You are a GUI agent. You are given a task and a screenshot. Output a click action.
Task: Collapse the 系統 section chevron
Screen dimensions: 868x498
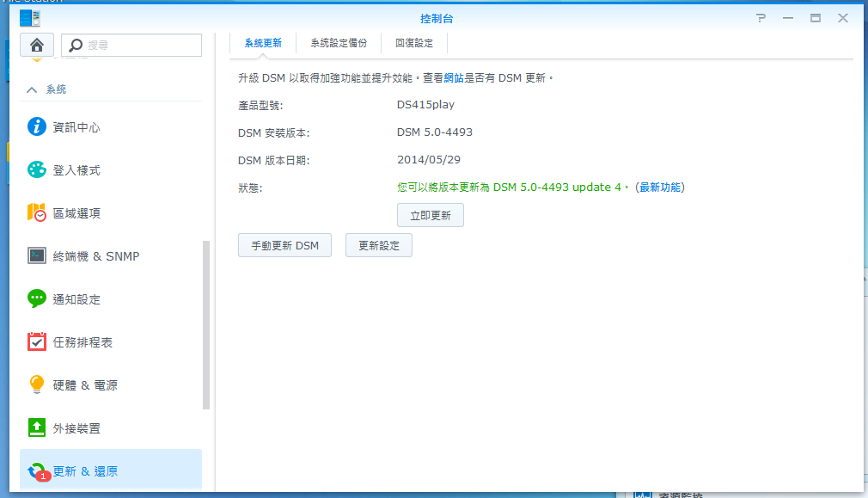32,89
